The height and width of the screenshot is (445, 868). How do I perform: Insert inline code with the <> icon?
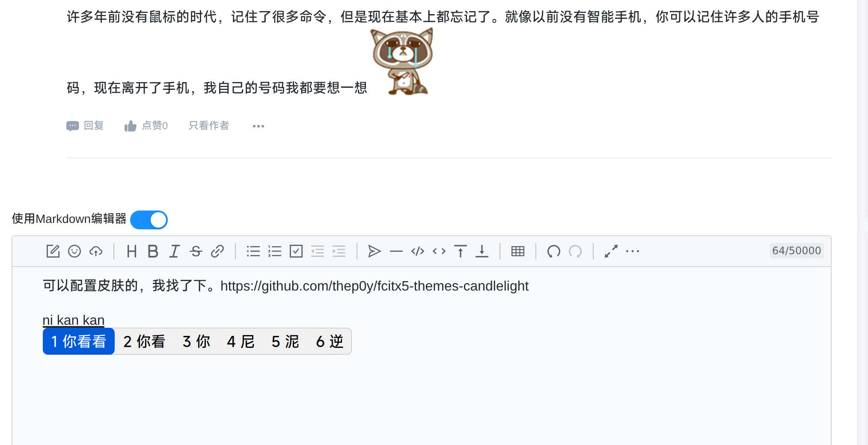tap(439, 251)
